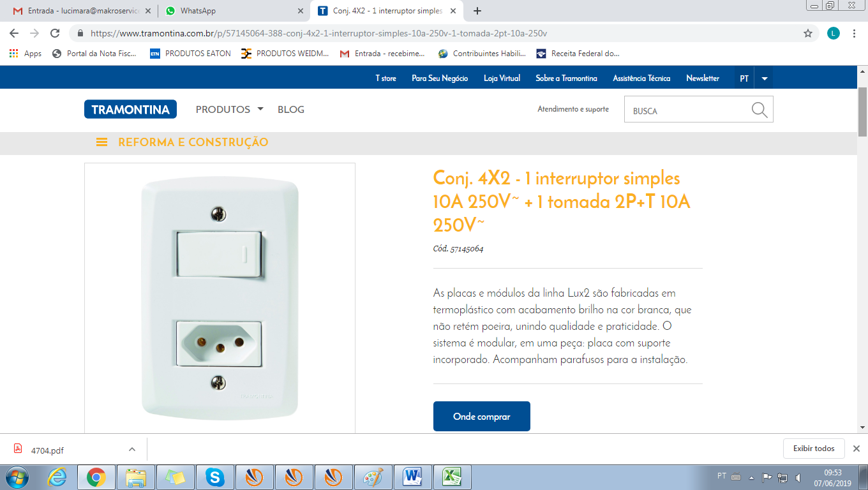Bookmark this page with the star icon
The height and width of the screenshot is (490, 868).
808,33
